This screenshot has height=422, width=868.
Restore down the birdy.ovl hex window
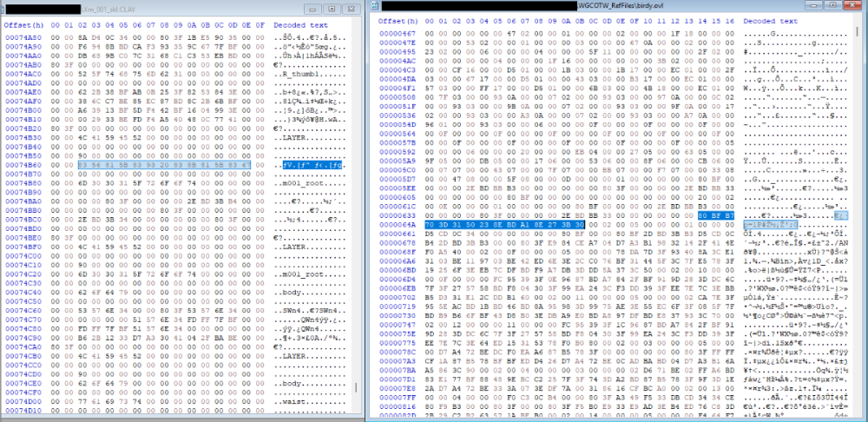pyautogui.click(x=832, y=6)
